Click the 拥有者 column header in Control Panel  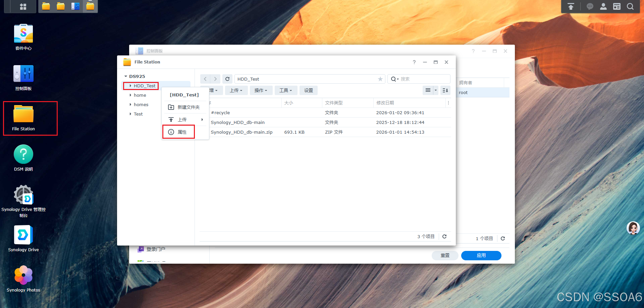(480, 83)
